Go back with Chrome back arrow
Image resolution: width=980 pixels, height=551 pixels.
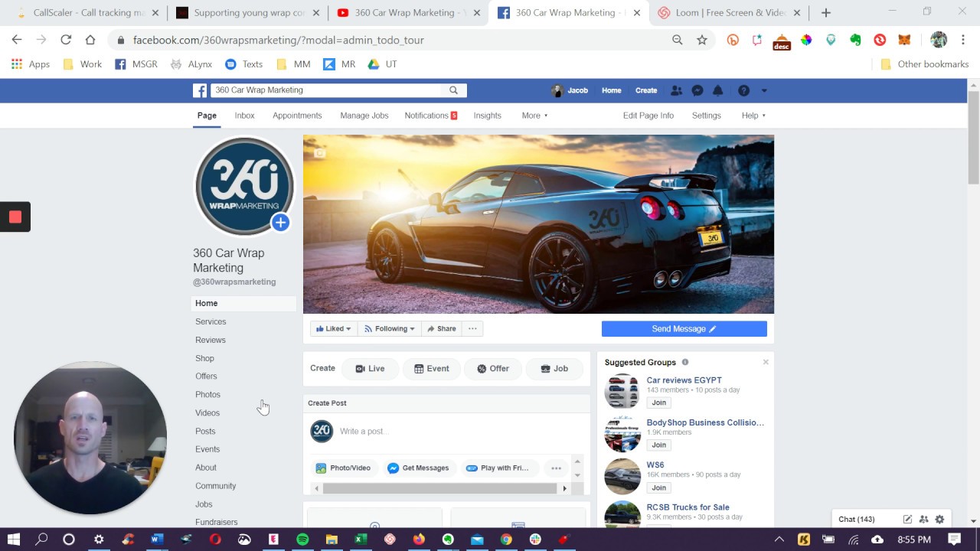tap(17, 40)
